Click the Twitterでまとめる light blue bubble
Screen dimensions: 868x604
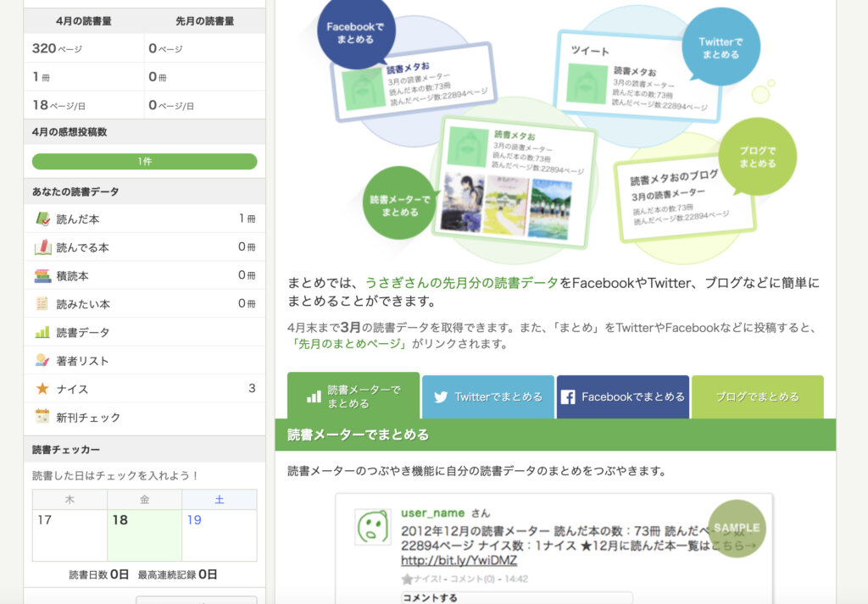click(721, 47)
